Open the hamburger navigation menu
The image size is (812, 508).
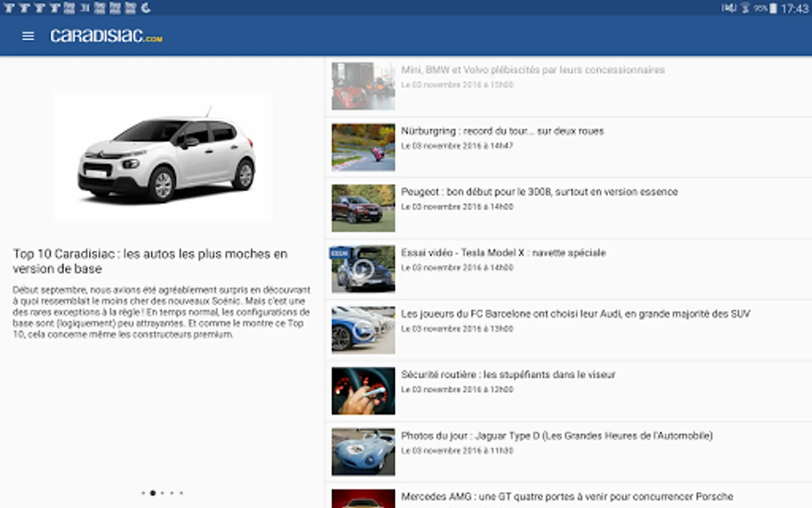pos(28,36)
